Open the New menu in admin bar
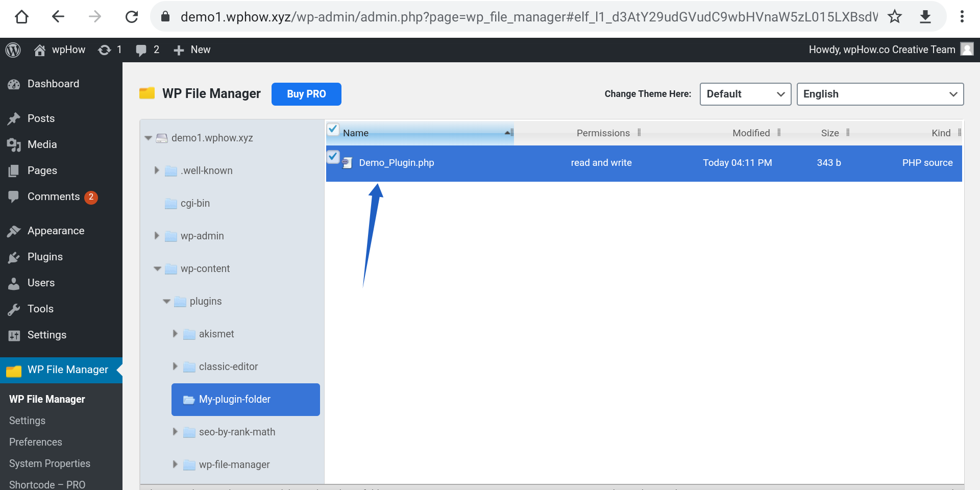The image size is (980, 490). pos(192,50)
